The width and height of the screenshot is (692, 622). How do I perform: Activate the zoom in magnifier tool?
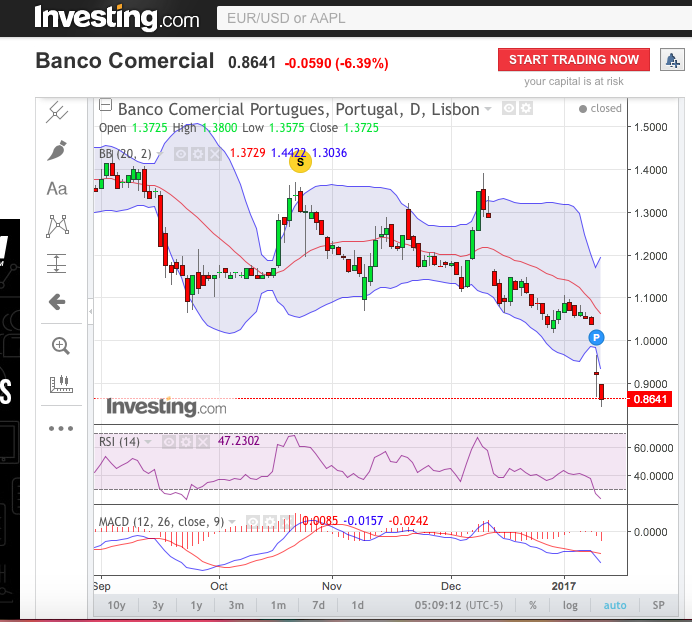pos(60,346)
